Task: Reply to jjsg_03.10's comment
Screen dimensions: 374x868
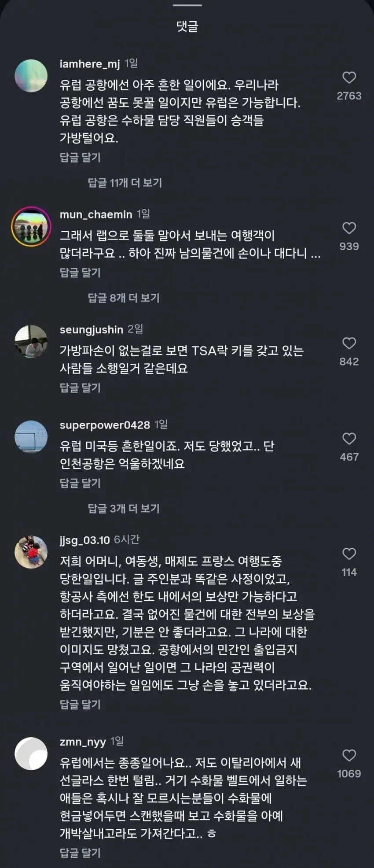Action: [x=80, y=704]
